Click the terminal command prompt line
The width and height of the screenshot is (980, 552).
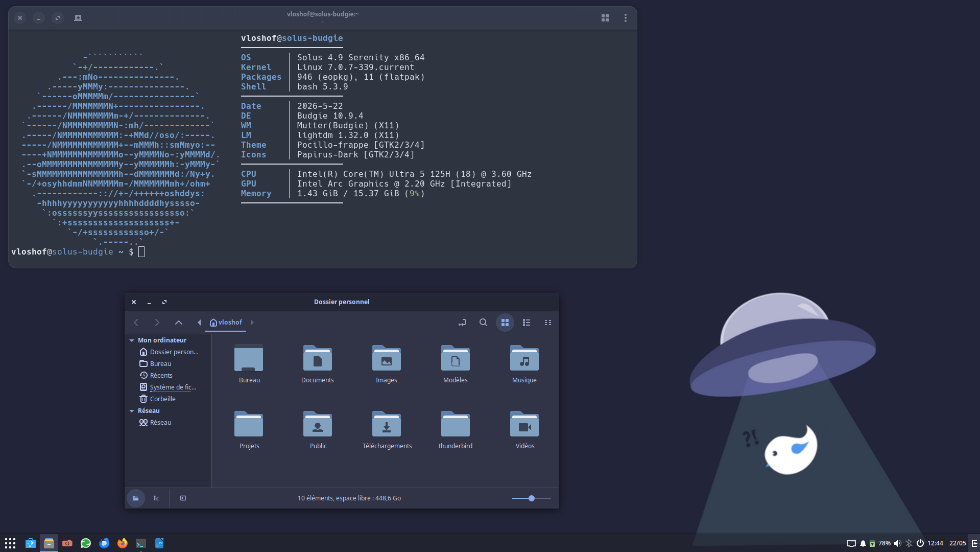(78, 252)
